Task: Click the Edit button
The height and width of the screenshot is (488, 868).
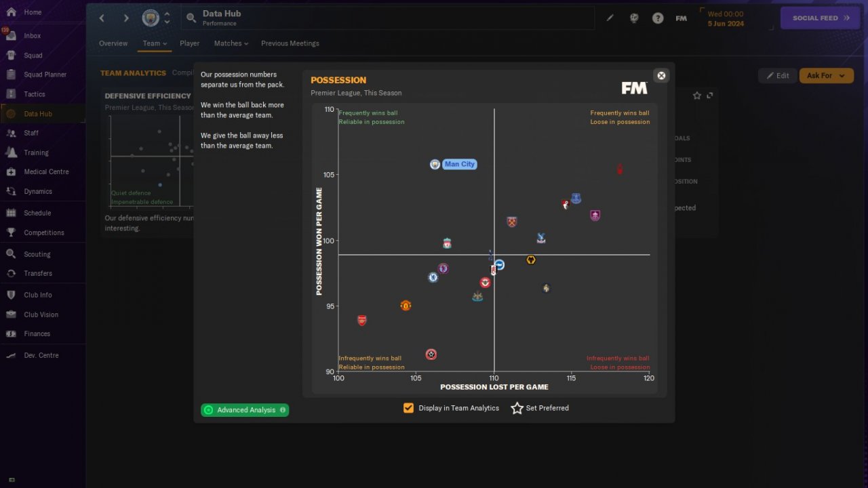Action: 778,75
